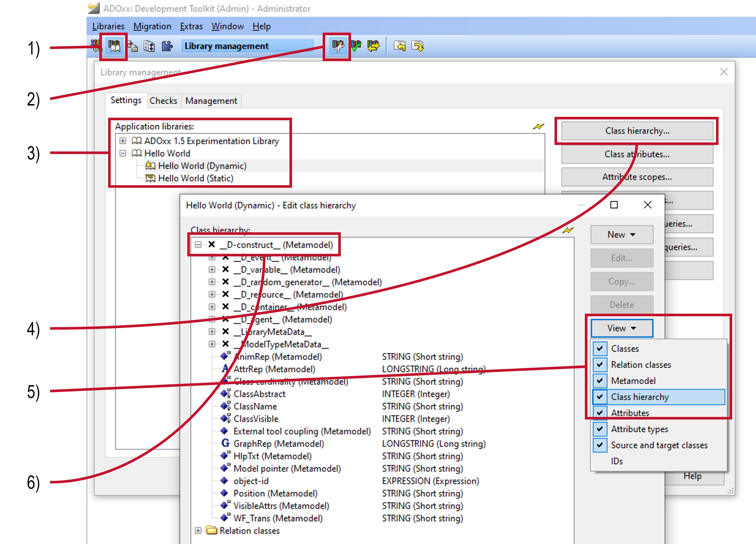The image size is (756, 544).
Task: Switch to the Management tab
Action: 211,101
